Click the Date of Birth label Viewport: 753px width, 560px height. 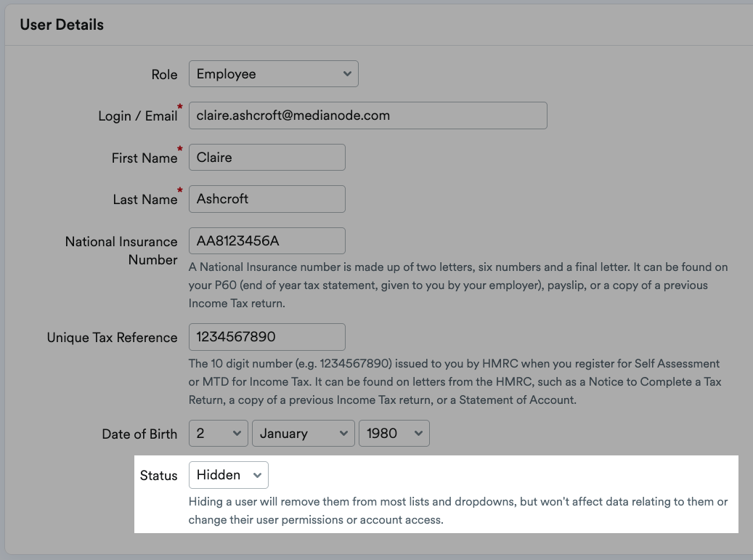pos(139,434)
